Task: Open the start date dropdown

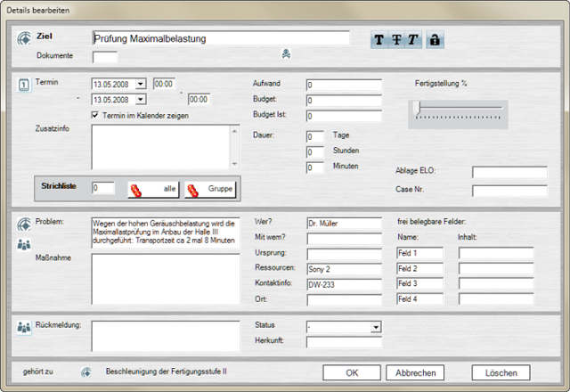Action: point(142,84)
